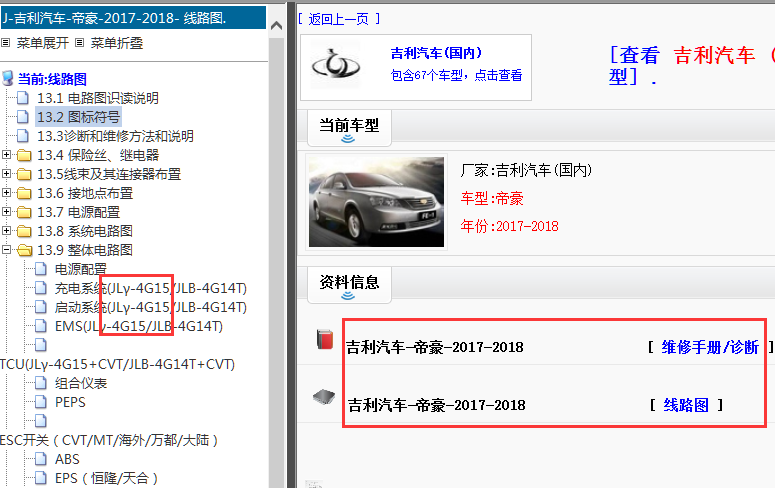This screenshot has height=488, width=775.
Task: Click folder icon of 13.6 接地点布置
Action: (x=24, y=193)
